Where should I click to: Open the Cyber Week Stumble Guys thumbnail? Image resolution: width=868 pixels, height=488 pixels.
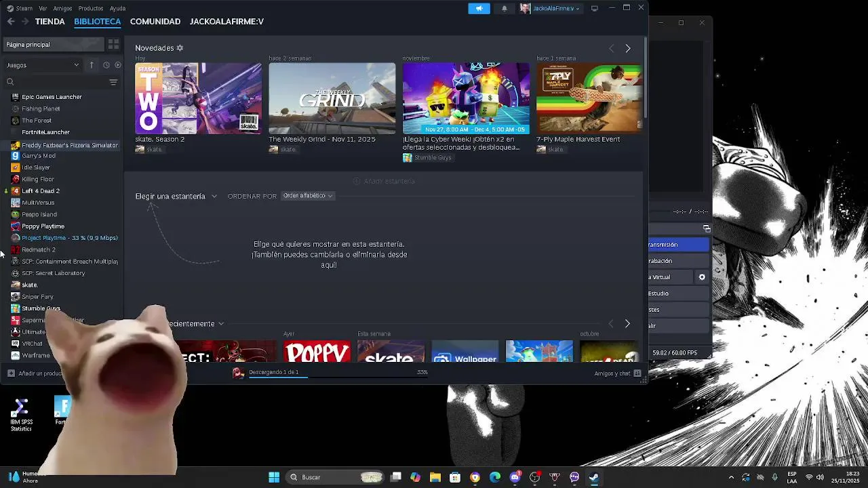point(466,98)
